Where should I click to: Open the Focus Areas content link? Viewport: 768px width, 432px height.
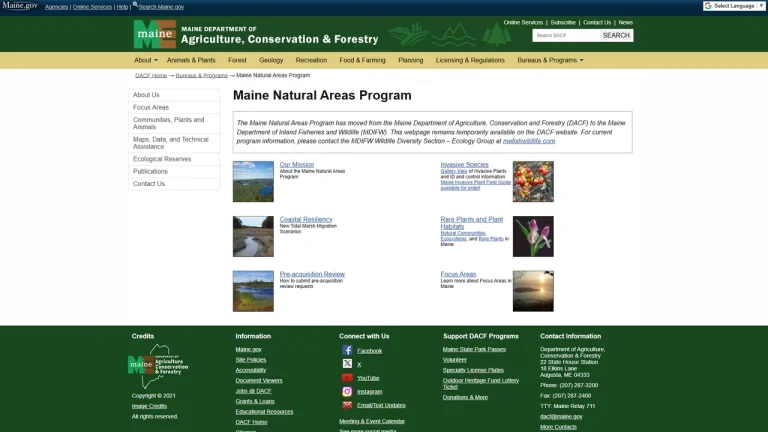458,274
